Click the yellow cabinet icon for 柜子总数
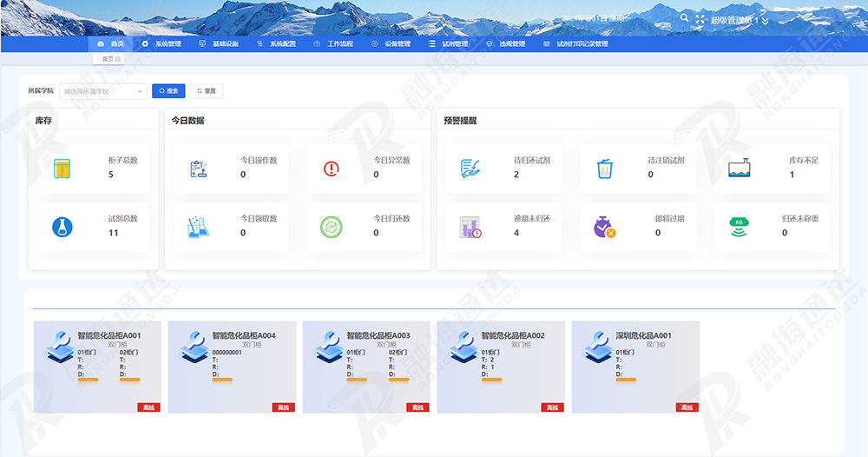 pyautogui.click(x=62, y=169)
